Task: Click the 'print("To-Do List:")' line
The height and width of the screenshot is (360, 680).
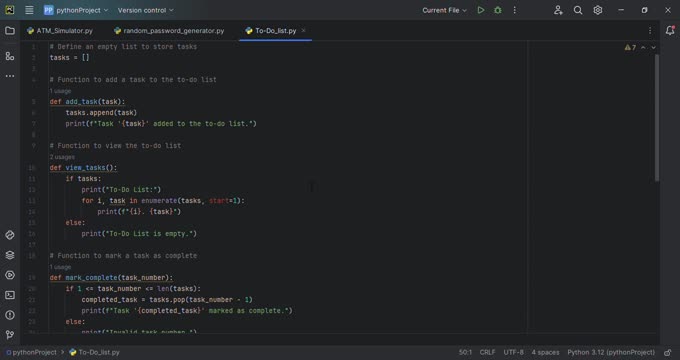Action: coord(121,190)
